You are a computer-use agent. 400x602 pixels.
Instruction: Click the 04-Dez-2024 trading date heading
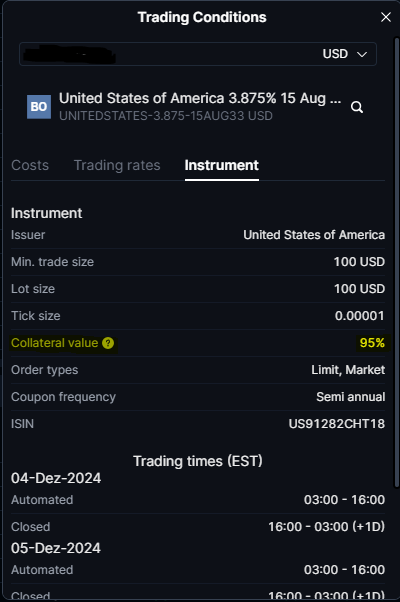(x=56, y=478)
